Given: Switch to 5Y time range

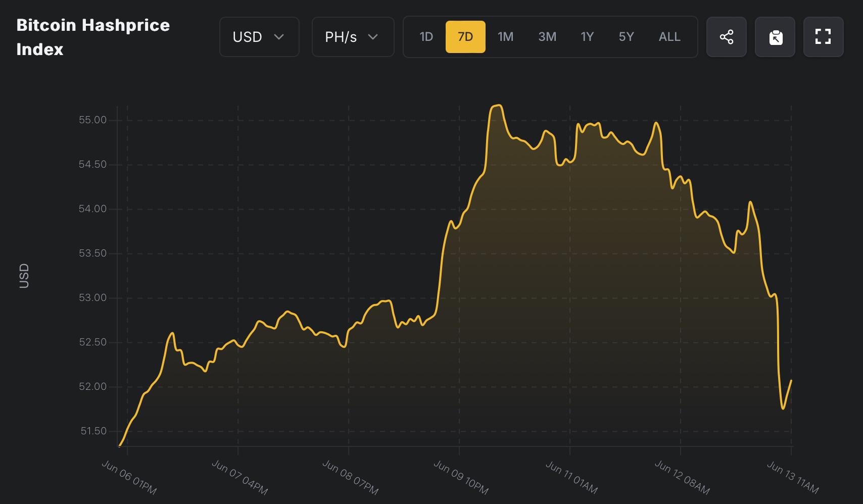Looking at the screenshot, I should (626, 37).
